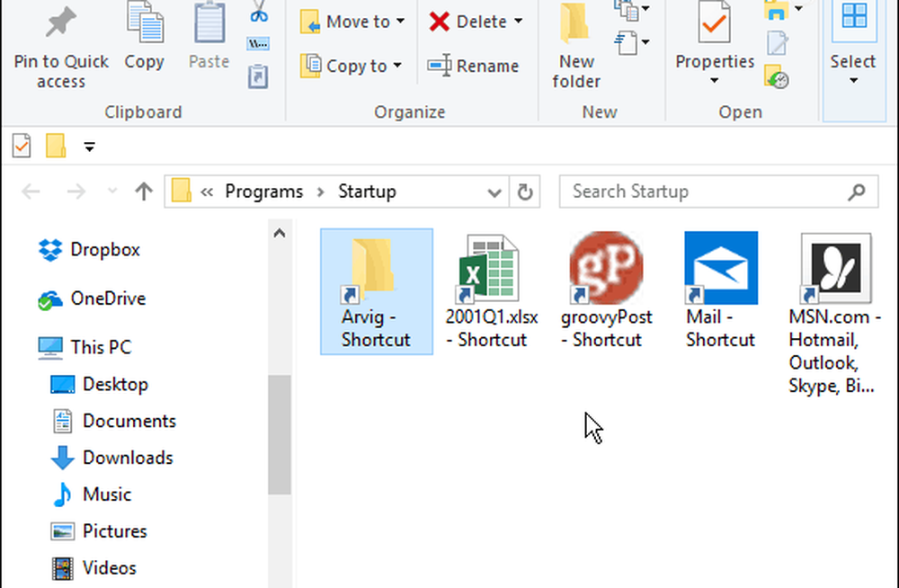Click Programs in the address breadcrumb
Screen dimensions: 899x588
[263, 192]
